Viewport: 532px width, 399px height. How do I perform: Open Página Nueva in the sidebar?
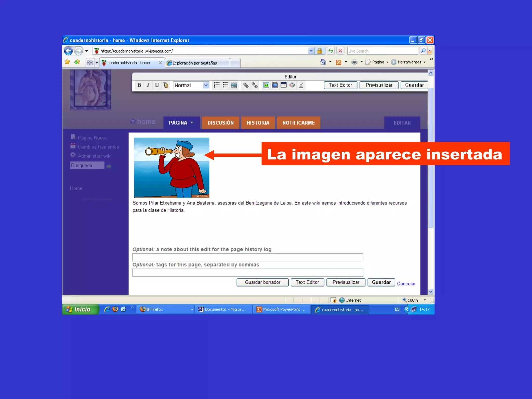pyautogui.click(x=92, y=138)
